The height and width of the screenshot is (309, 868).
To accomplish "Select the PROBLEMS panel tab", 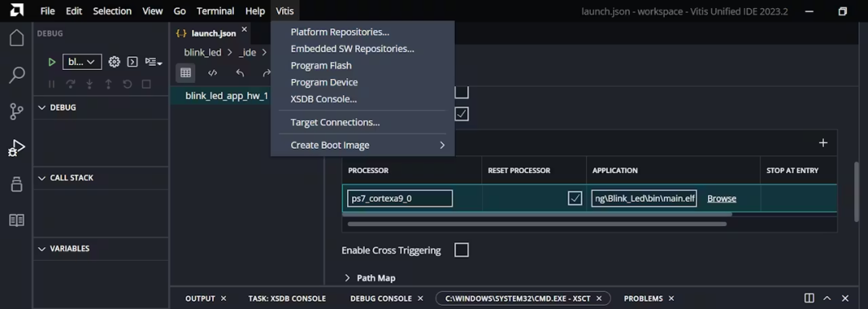I will pos(643,299).
